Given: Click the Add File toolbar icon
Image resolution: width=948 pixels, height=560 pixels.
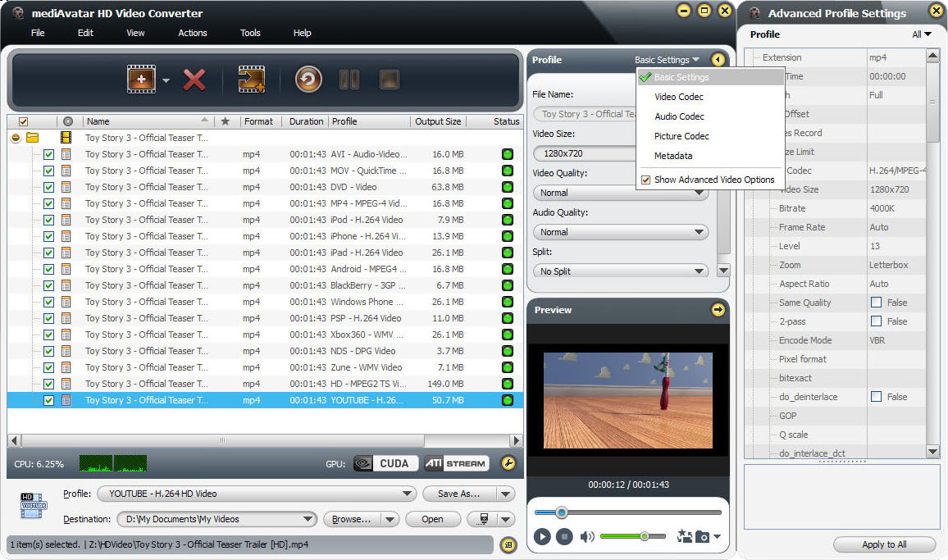Looking at the screenshot, I should (x=141, y=80).
